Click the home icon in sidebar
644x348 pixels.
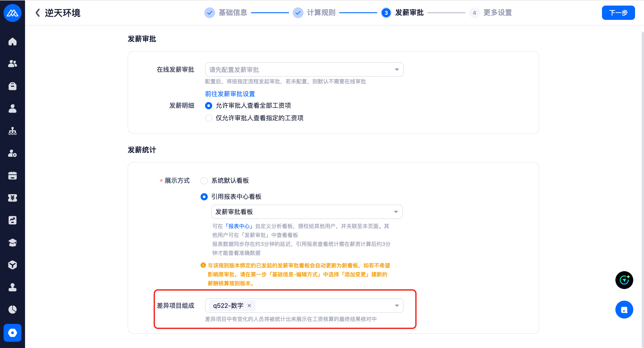(12, 42)
